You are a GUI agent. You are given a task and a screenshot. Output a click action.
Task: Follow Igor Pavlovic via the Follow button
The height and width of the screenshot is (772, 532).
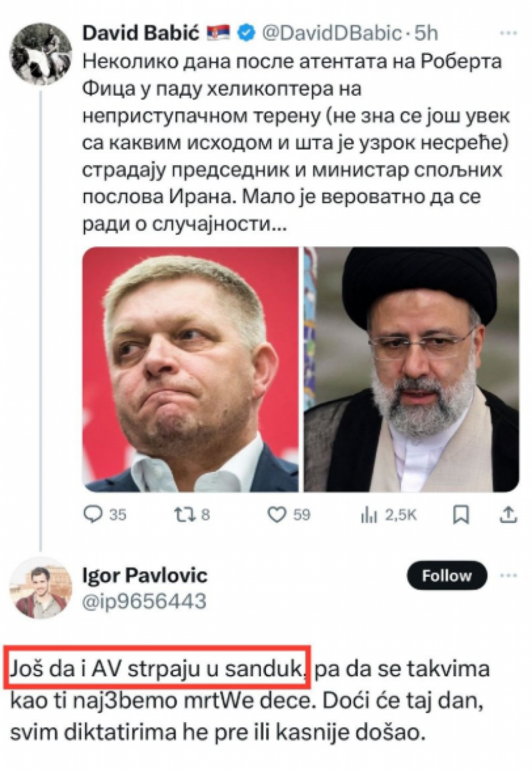click(447, 574)
